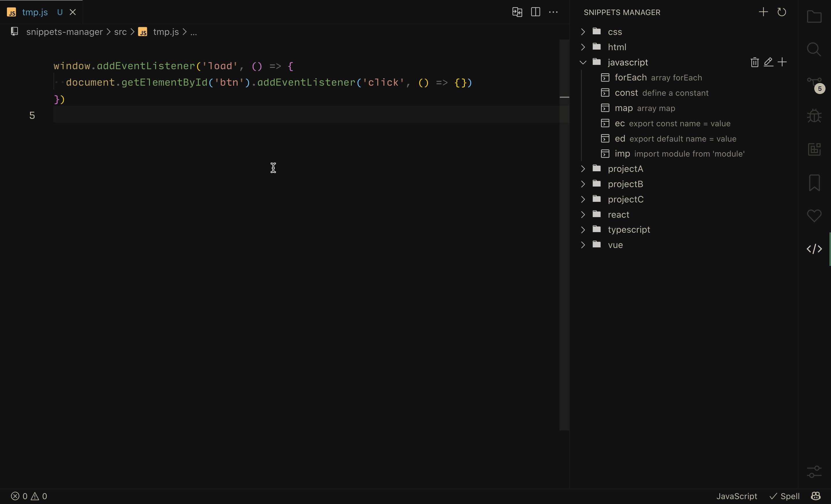Viewport: 831px width, 504px height.
Task: Click the 'click' string in code
Action: 383,82
